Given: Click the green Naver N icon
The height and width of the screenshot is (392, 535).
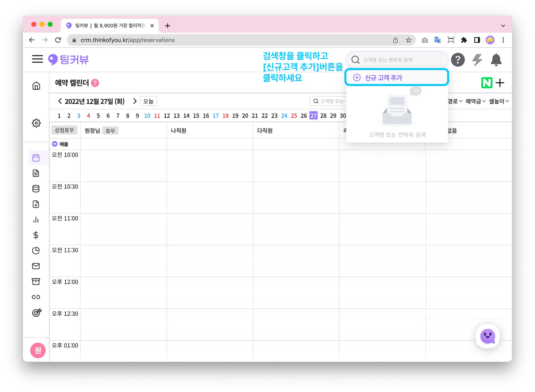Looking at the screenshot, I should coord(487,83).
